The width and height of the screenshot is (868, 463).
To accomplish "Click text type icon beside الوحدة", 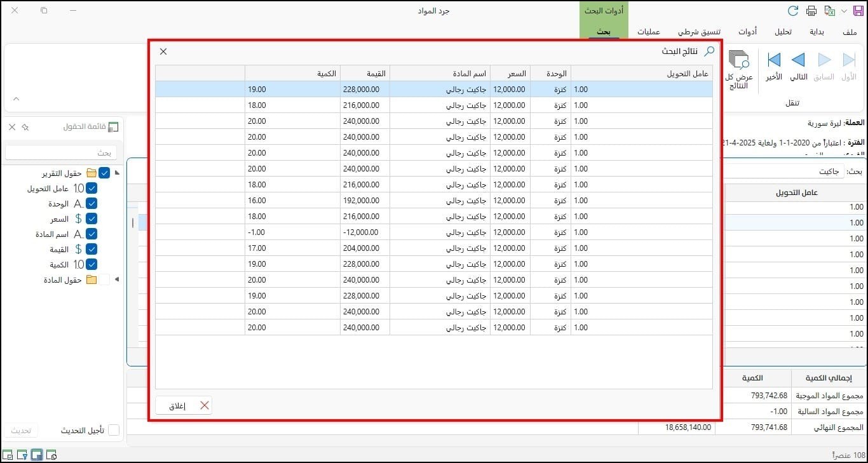I will tap(79, 203).
